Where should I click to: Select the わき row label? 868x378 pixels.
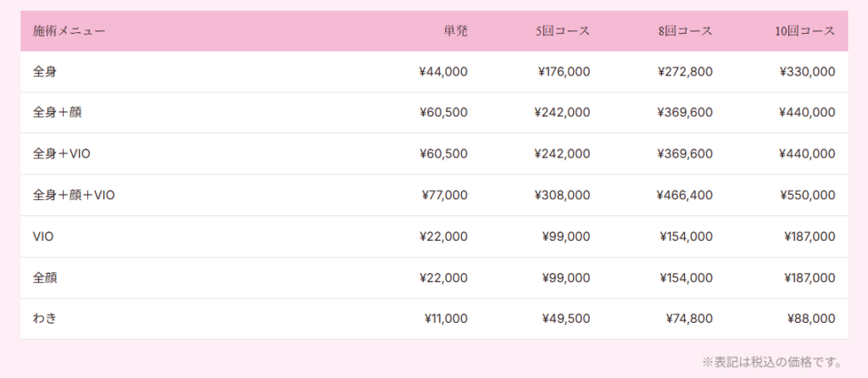pyautogui.click(x=45, y=319)
